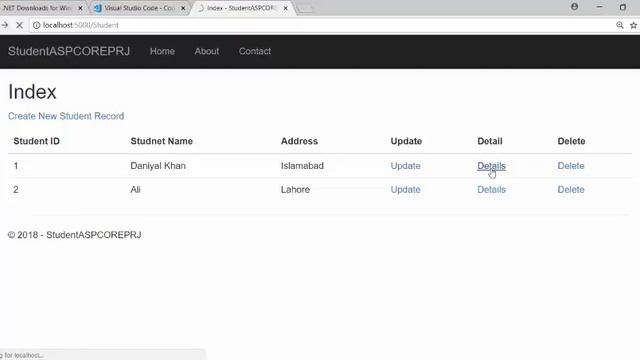Select the Islamabad address cell
The width and height of the screenshot is (640, 360).
(x=302, y=166)
